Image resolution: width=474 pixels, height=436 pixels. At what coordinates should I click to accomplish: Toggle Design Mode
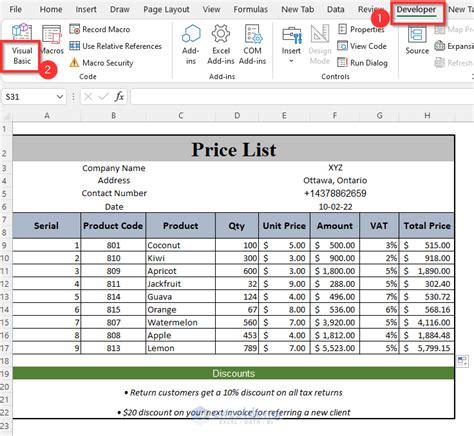(x=320, y=44)
